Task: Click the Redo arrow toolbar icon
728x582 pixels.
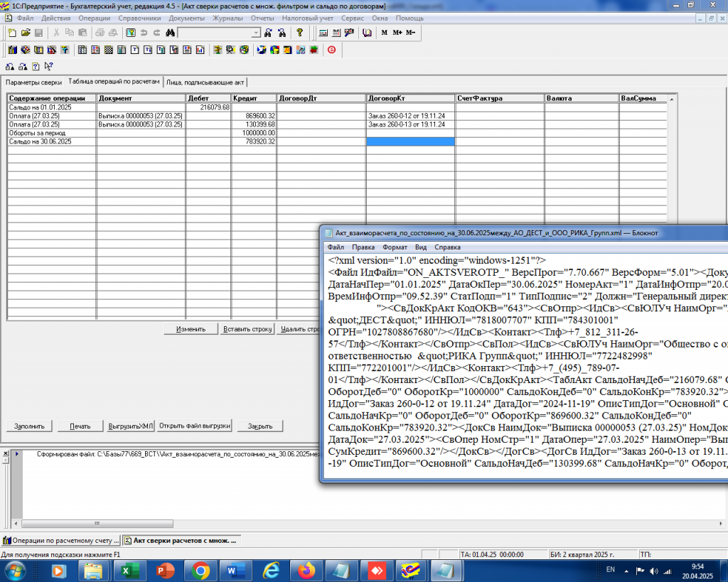Action: pos(157,33)
